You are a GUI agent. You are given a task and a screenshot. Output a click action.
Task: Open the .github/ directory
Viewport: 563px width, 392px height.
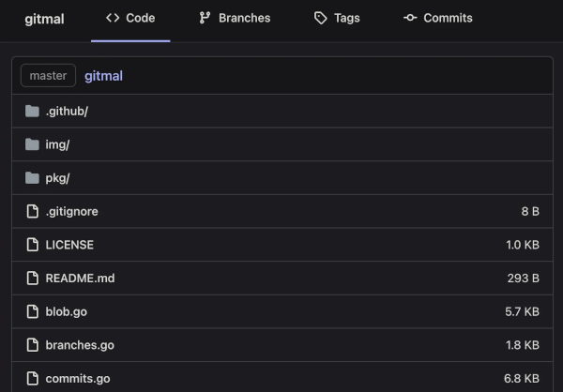(x=67, y=111)
